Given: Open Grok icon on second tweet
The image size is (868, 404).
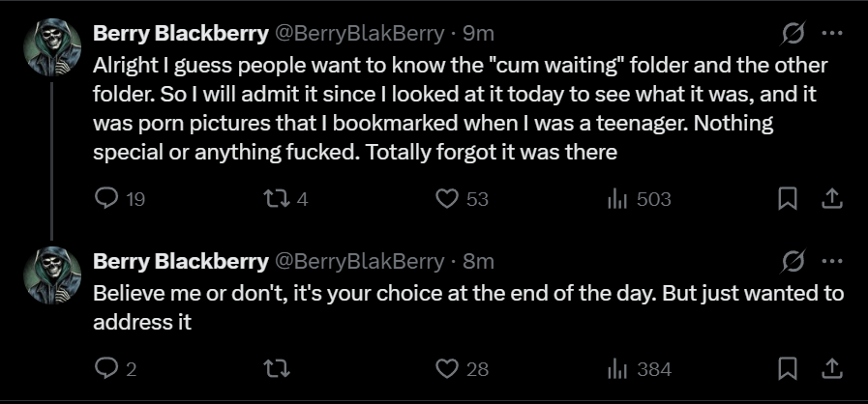Looking at the screenshot, I should click(x=793, y=261).
